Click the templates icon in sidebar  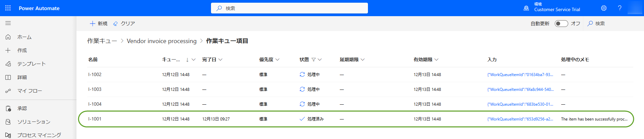point(8,64)
